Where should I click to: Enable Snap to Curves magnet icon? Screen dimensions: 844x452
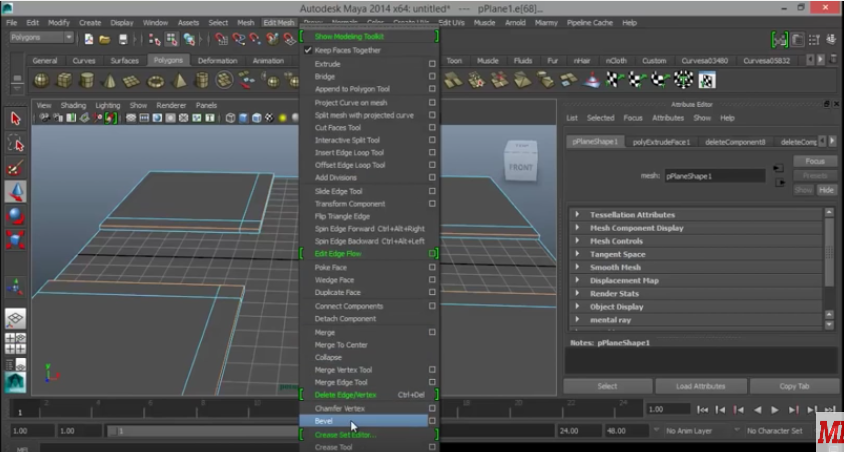tap(238, 38)
